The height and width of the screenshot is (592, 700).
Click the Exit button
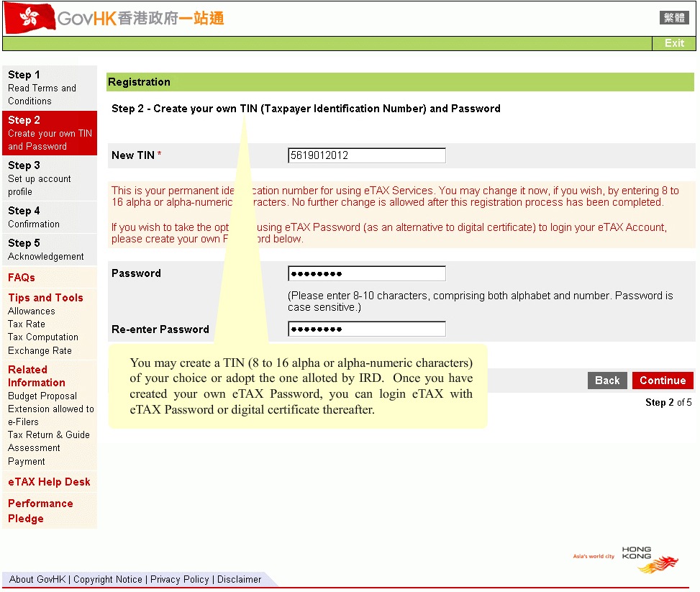pos(673,43)
